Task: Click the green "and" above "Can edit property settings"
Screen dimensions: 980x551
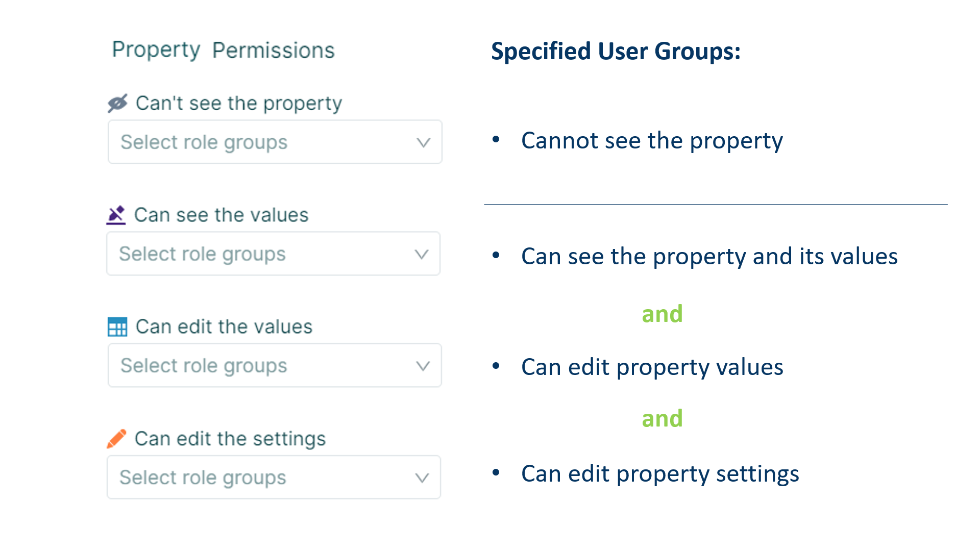Action: [x=662, y=418]
